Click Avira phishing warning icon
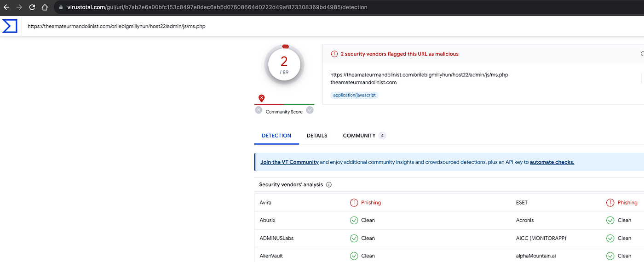Screen dimensions: 644x262 point(354,203)
